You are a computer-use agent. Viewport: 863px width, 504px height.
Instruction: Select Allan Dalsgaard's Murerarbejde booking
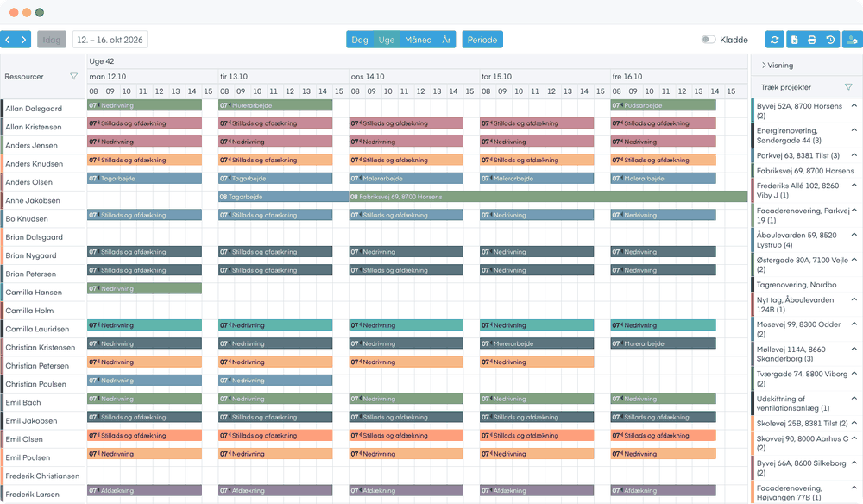pos(275,105)
